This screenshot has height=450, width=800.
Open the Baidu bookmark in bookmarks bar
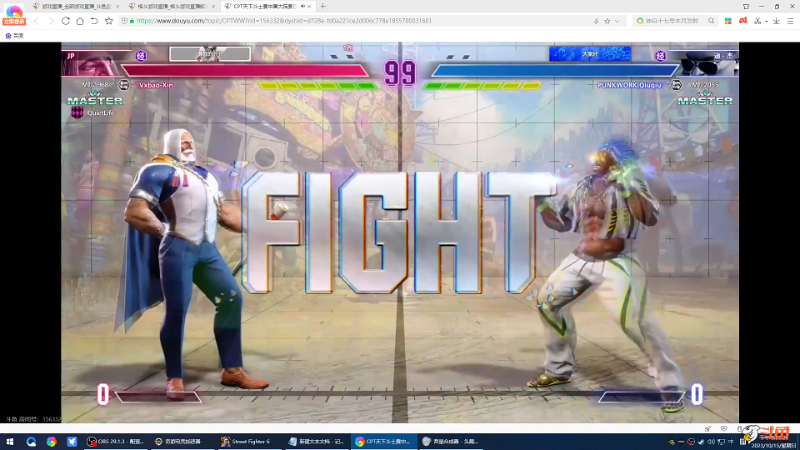click(x=14, y=36)
